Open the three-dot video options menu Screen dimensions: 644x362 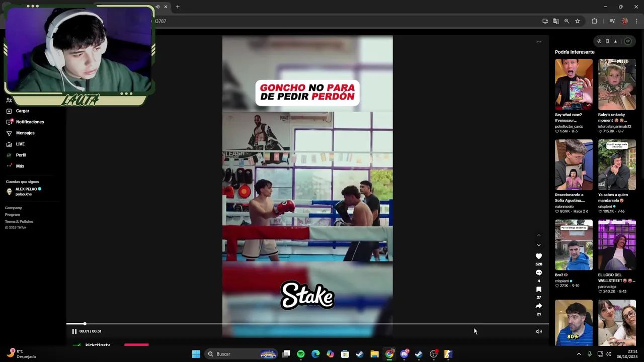click(539, 42)
